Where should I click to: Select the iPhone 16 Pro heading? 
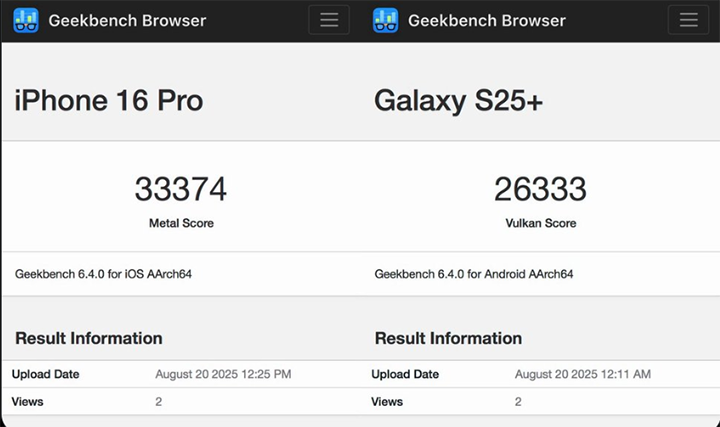(x=109, y=100)
